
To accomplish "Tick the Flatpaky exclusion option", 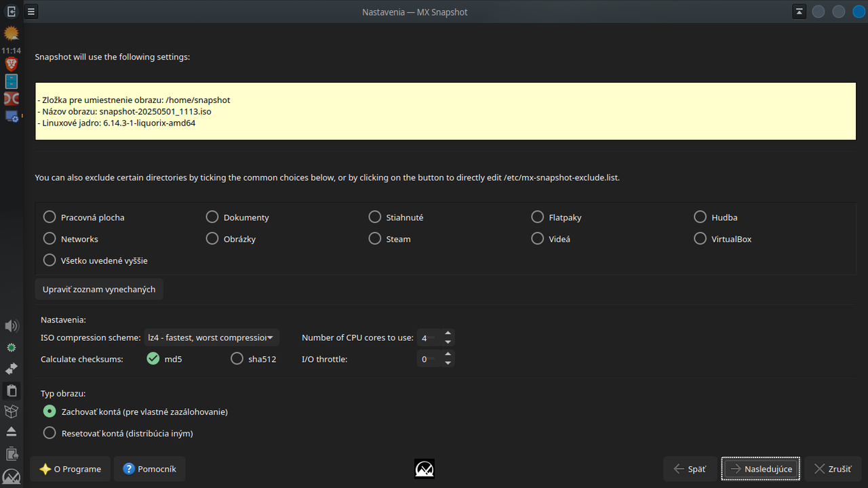I will [556, 218].
